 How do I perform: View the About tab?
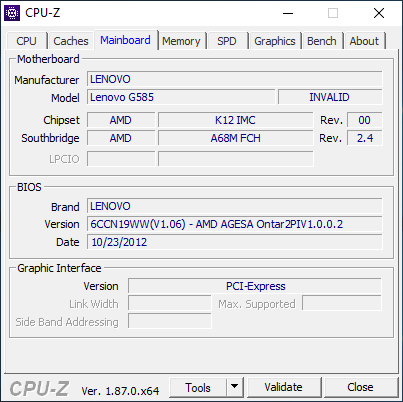click(x=364, y=41)
